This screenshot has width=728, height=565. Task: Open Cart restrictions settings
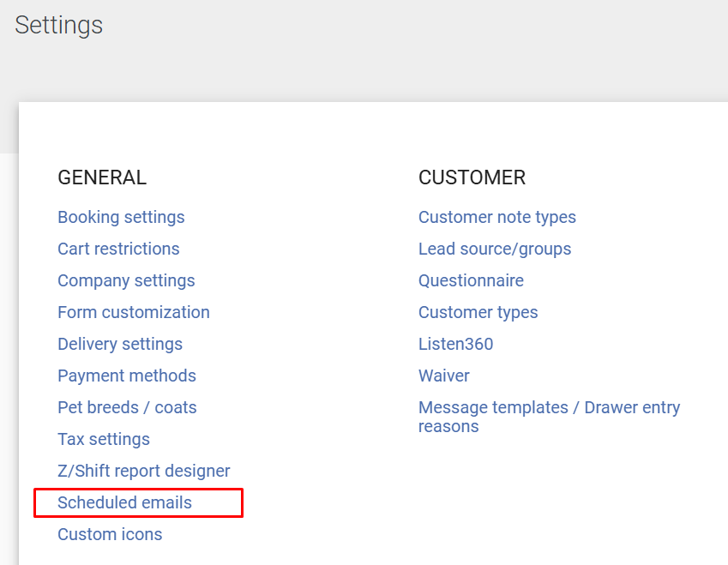[x=118, y=249]
